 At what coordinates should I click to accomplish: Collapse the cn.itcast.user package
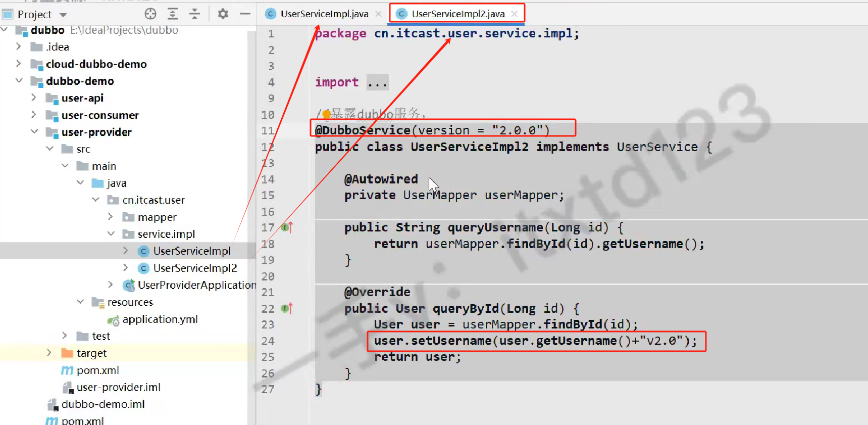coord(95,200)
